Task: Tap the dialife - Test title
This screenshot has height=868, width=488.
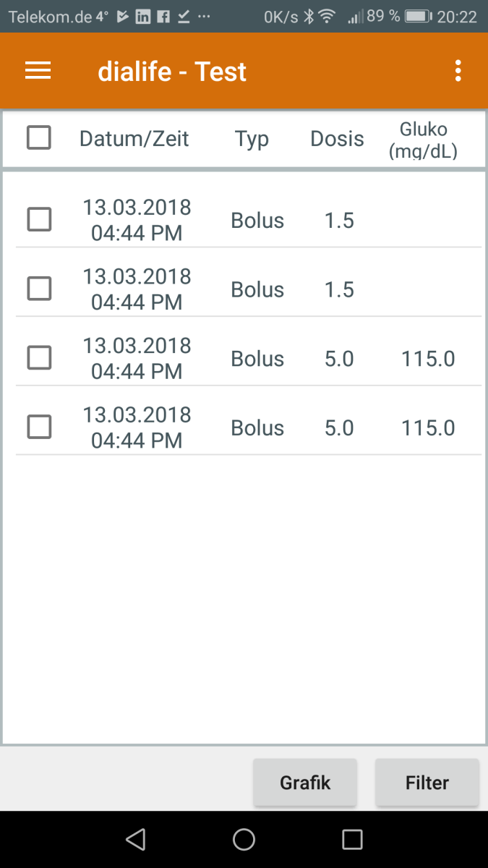Action: pyautogui.click(x=172, y=72)
